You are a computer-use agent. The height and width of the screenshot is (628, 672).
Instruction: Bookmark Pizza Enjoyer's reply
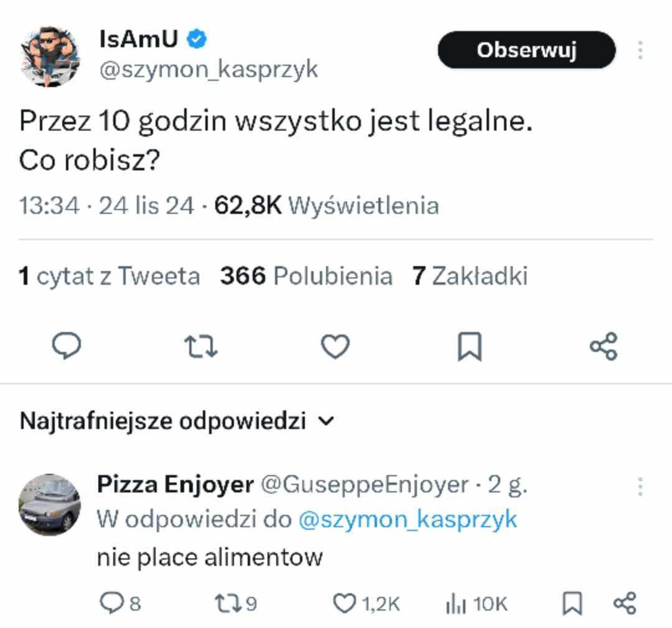click(x=572, y=602)
